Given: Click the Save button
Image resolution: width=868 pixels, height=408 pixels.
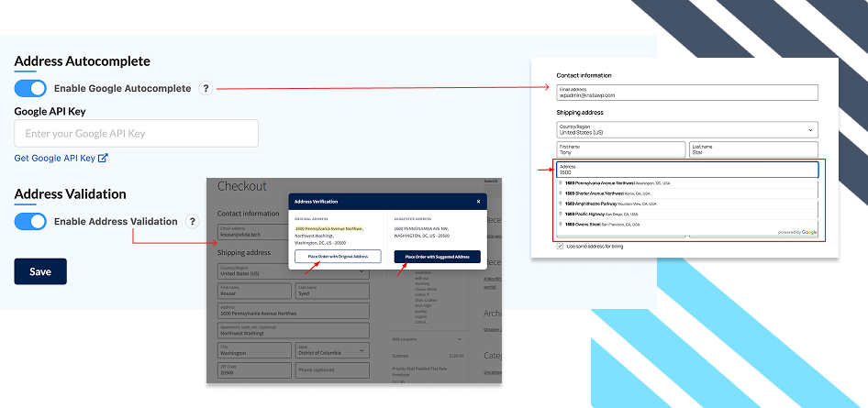Looking at the screenshot, I should (x=40, y=271).
